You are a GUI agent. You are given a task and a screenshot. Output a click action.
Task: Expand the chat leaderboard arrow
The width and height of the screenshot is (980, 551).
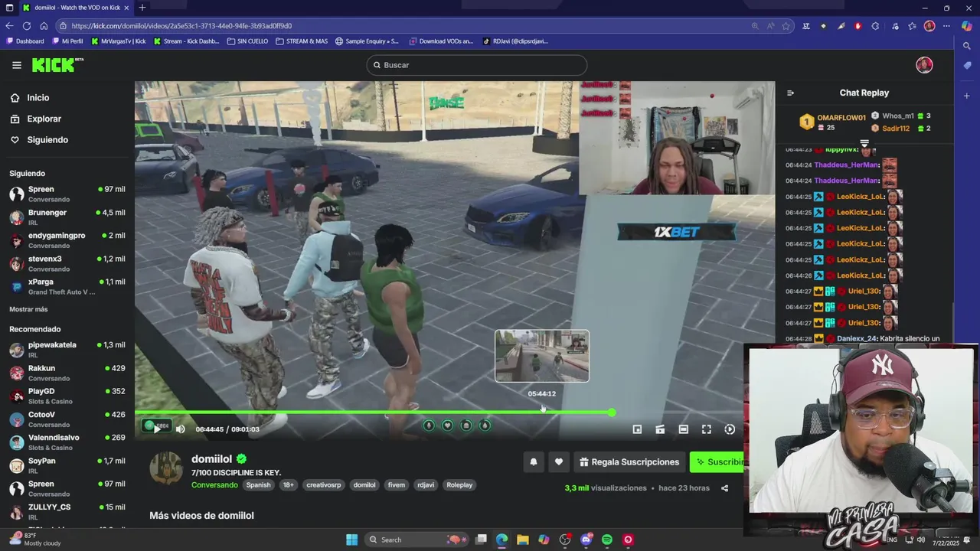click(864, 143)
